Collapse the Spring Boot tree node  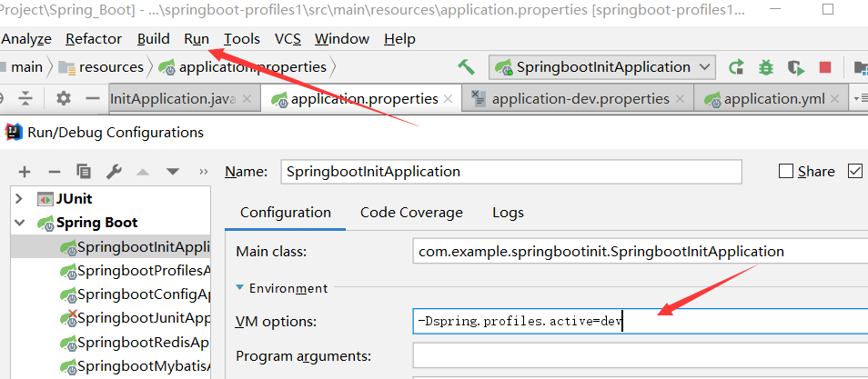(19, 223)
